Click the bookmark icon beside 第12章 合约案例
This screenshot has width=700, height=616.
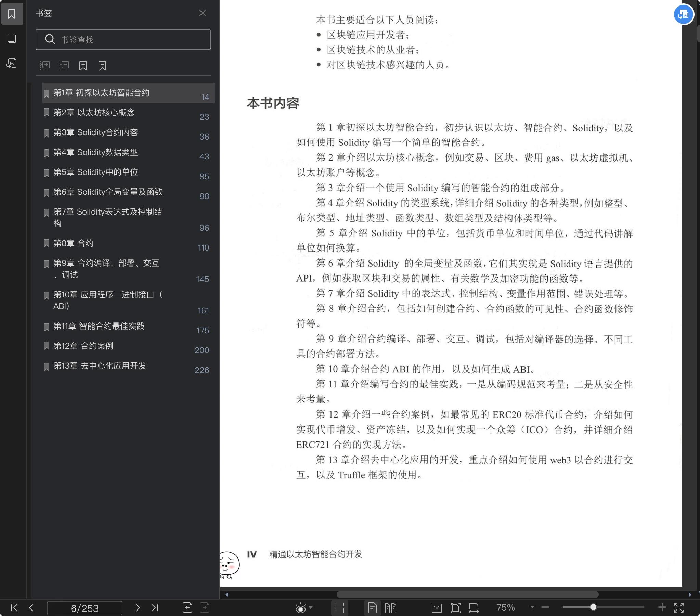[x=47, y=346]
